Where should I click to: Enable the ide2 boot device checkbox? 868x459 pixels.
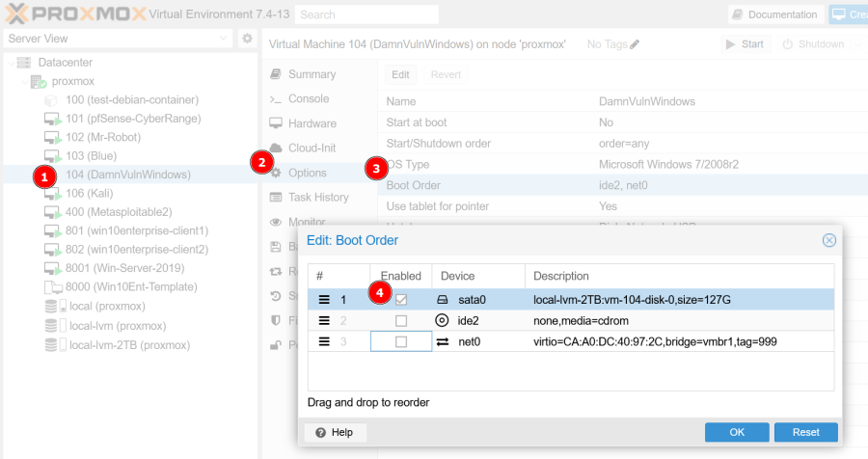coord(401,320)
